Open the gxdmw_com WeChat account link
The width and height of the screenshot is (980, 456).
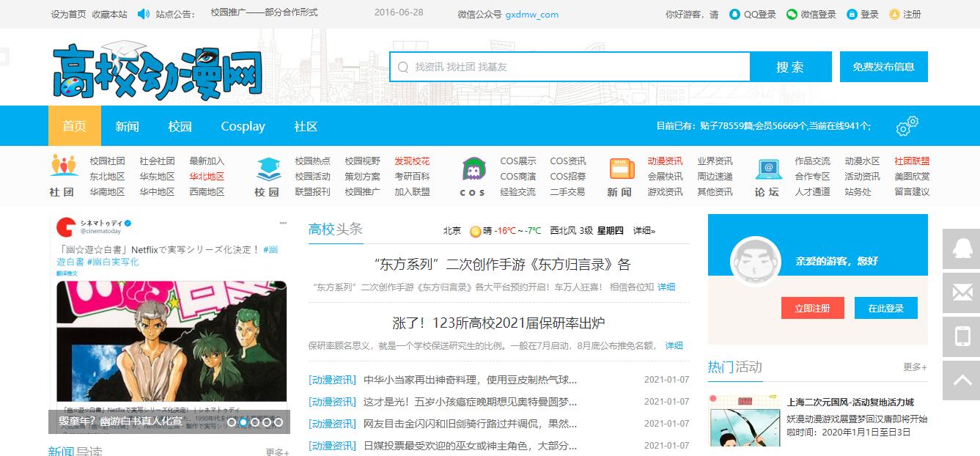click(x=532, y=14)
